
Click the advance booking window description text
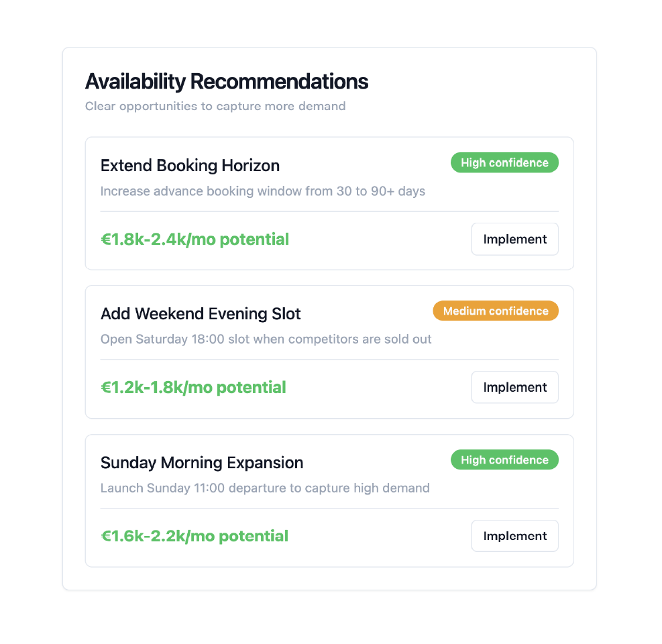[x=263, y=191]
